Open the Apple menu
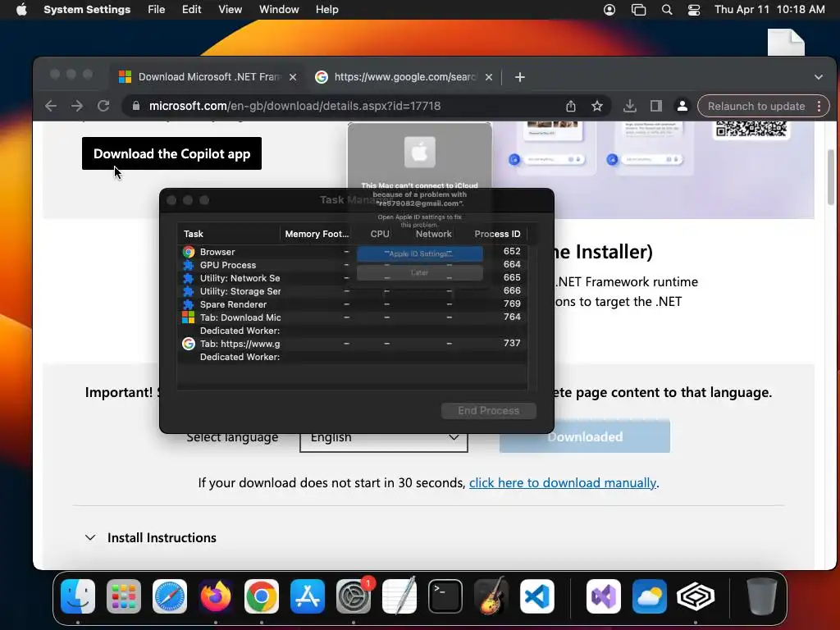 (x=21, y=10)
